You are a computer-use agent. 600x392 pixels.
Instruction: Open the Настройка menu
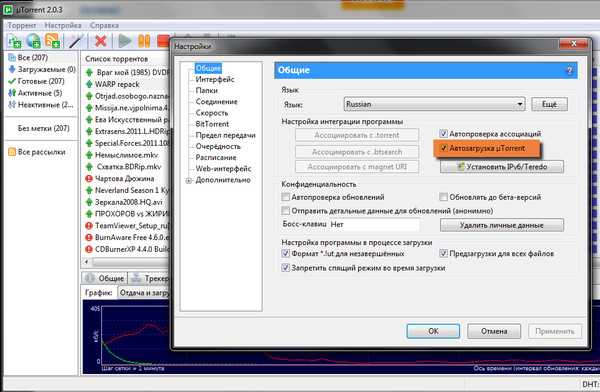(63, 26)
